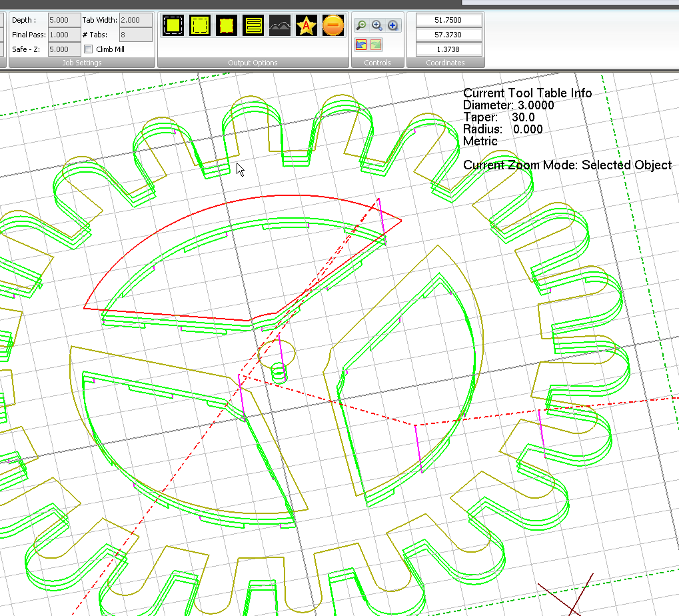This screenshot has height=616, width=679.
Task: Click the Final Pass input field
Action: point(65,35)
